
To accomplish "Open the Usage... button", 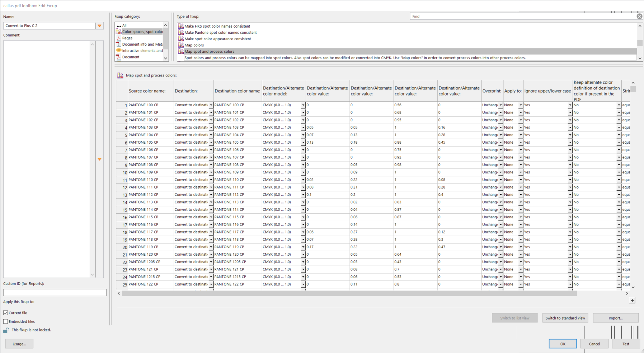I will pyautogui.click(x=19, y=344).
